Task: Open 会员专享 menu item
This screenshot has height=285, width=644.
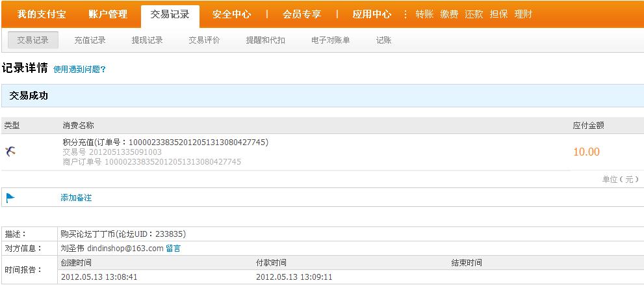Action: pyautogui.click(x=302, y=14)
